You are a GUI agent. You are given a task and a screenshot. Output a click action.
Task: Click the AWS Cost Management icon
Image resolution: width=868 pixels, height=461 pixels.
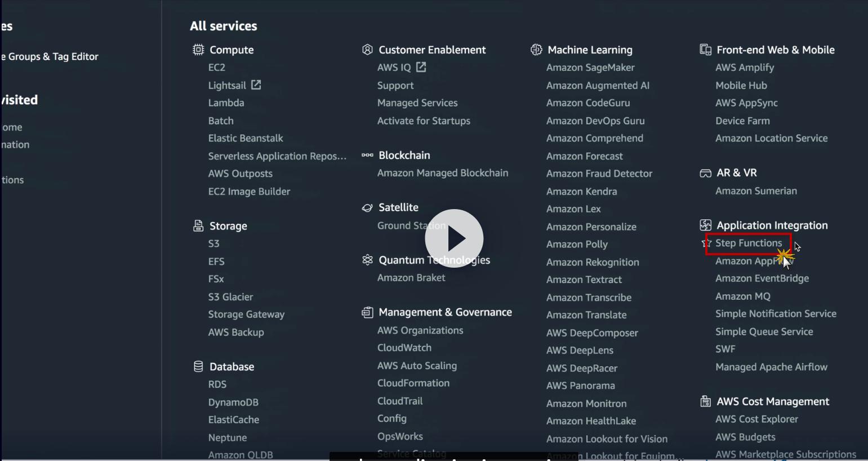(705, 401)
